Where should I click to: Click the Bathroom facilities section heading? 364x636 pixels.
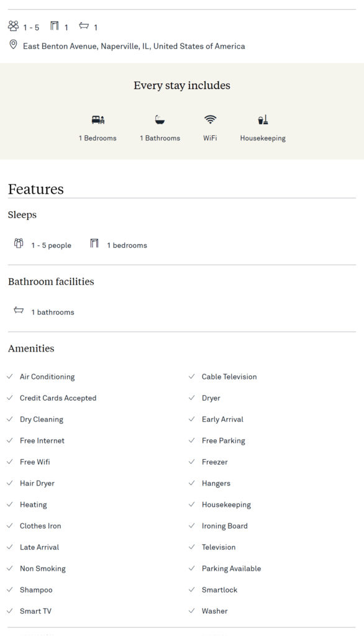pos(51,281)
